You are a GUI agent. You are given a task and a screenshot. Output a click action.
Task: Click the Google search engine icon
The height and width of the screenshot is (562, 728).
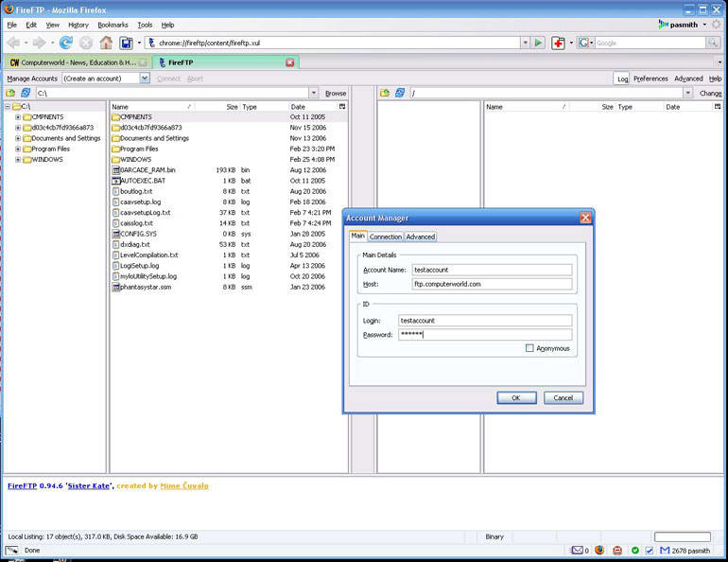point(583,43)
